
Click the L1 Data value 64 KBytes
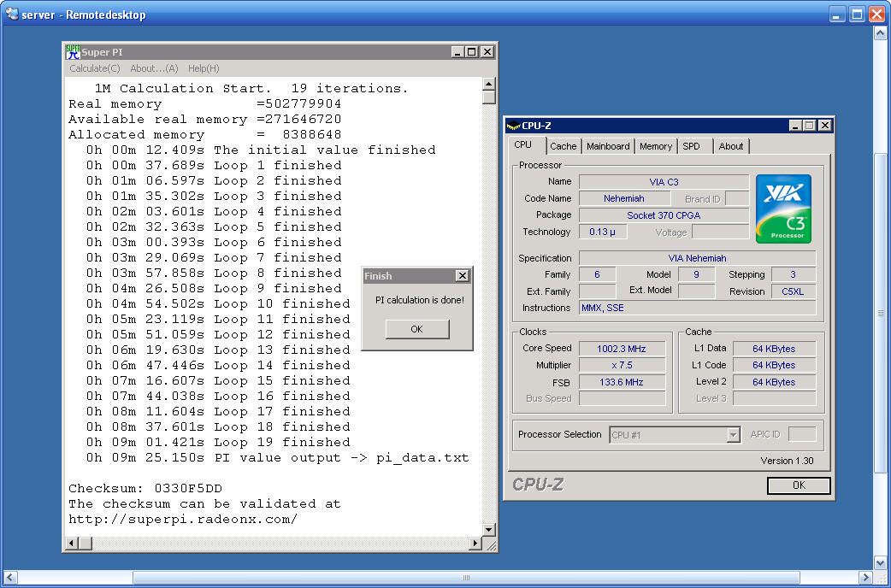tap(774, 349)
